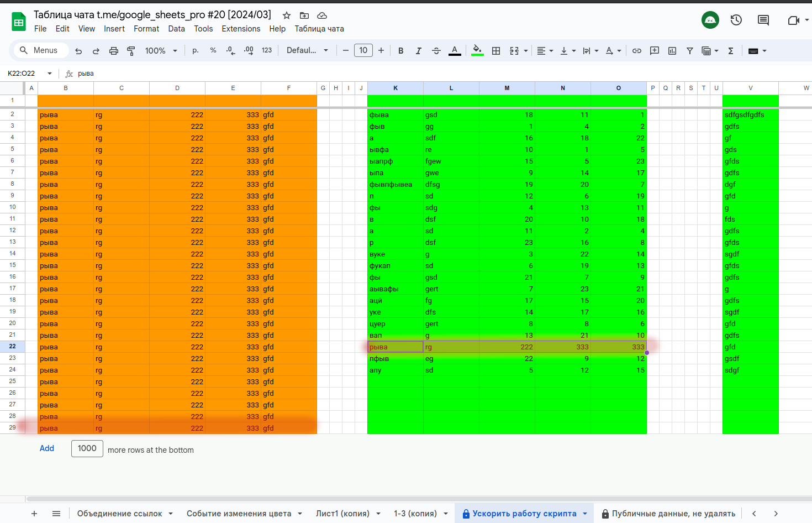Viewport: 812px width, 523px height.
Task: Click the insert link icon
Action: point(637,51)
